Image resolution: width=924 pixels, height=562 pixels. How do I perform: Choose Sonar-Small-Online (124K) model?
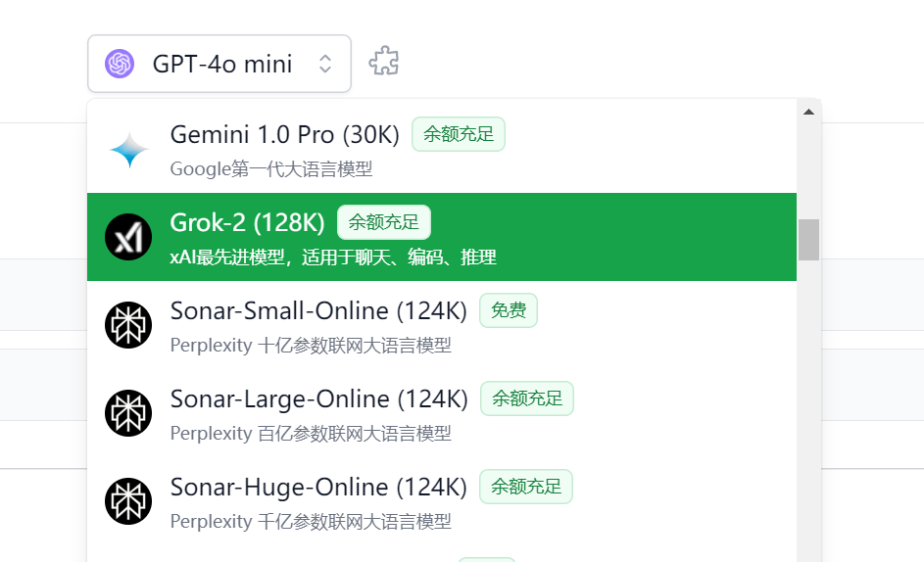coord(442,325)
